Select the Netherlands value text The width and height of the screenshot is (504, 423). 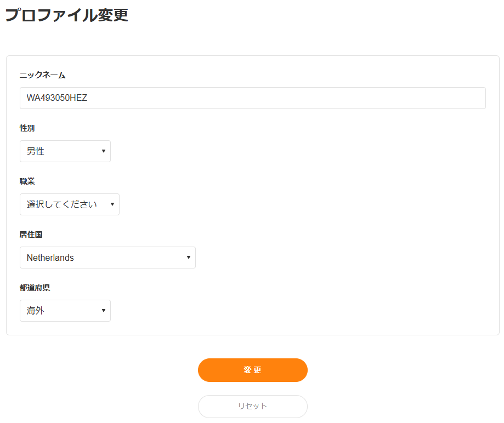coord(50,258)
